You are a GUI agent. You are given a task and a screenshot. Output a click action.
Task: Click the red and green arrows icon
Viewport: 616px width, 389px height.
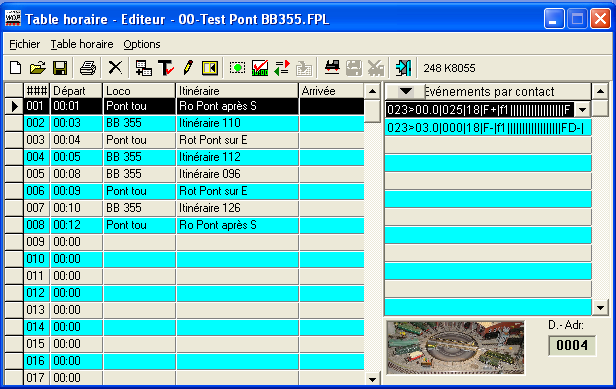(x=282, y=68)
